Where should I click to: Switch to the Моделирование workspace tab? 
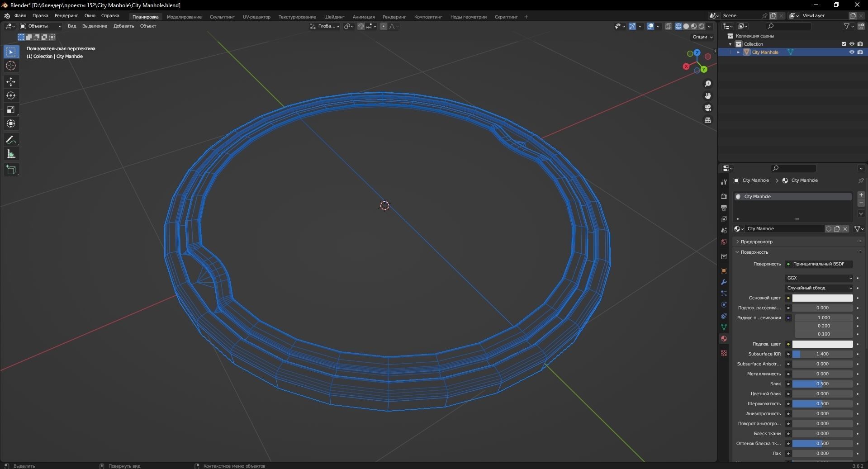pyautogui.click(x=184, y=17)
